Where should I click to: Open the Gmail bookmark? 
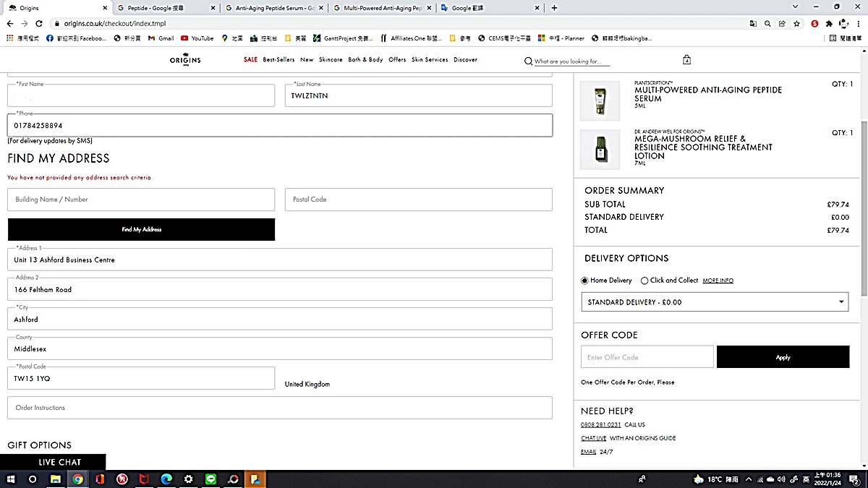coord(161,38)
